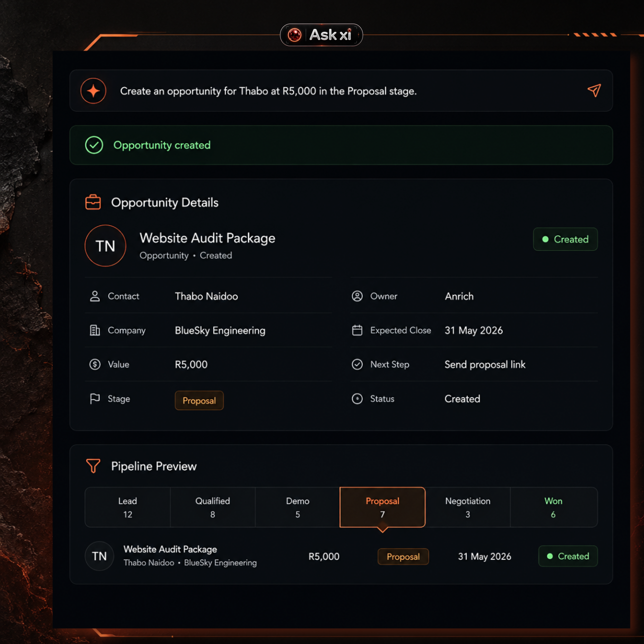Click the Owner profile icon

tap(357, 296)
